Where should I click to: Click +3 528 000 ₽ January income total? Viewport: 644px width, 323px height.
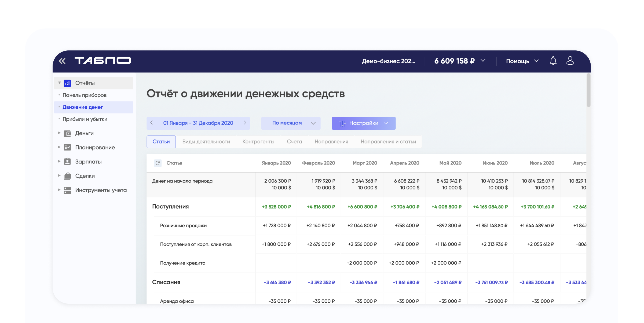click(x=276, y=207)
